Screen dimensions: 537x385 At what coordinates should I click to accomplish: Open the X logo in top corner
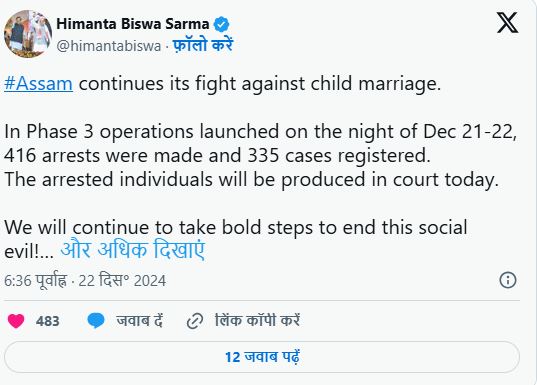[x=508, y=22]
